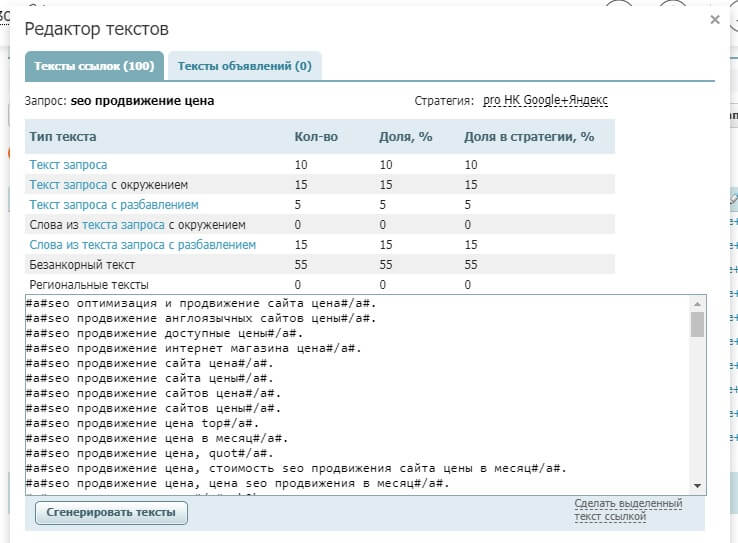Click line 'seo продвижение цена в месяц'
Image resolution: width=738 pixels, height=543 pixels.
[x=157, y=439]
